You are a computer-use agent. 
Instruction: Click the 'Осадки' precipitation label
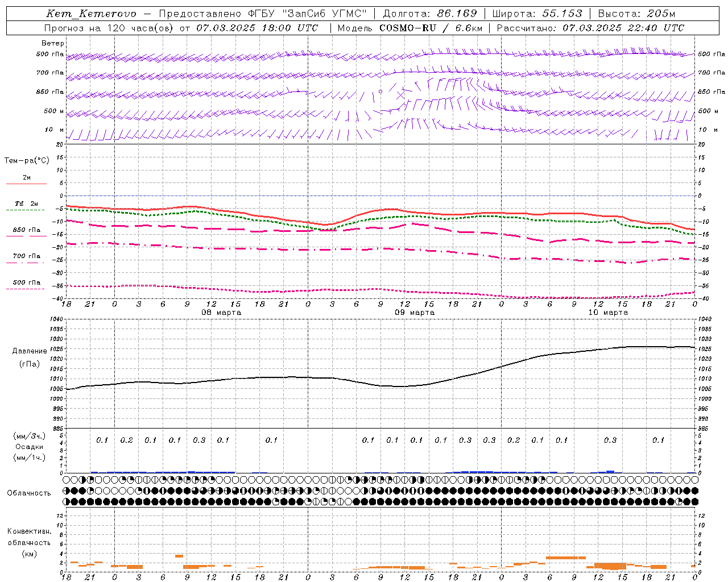(30, 447)
